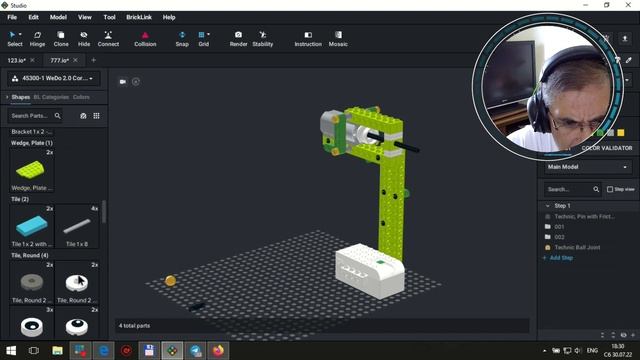The height and width of the screenshot is (360, 640).
Task: Open the 45300-1 WeDo 2.0 palette dropdown
Action: pyautogui.click(x=53, y=78)
